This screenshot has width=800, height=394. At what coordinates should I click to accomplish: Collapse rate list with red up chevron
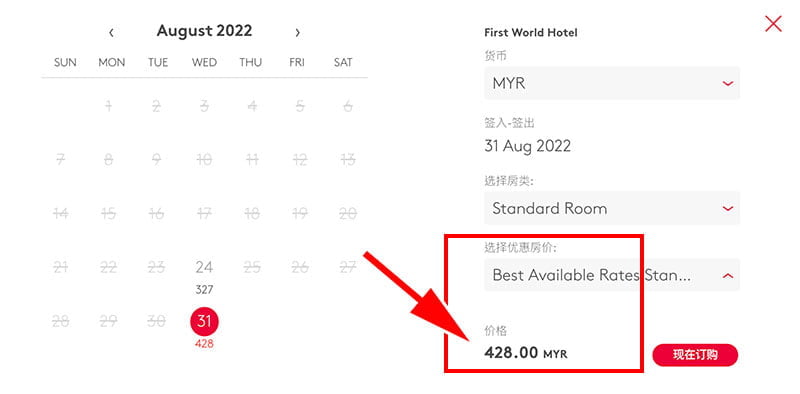click(728, 276)
